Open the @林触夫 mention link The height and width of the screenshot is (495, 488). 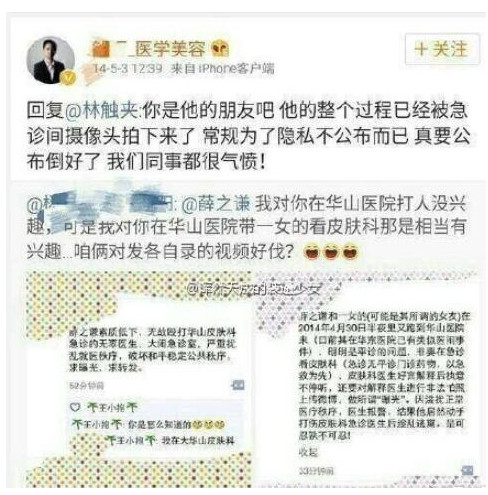tap(102, 110)
